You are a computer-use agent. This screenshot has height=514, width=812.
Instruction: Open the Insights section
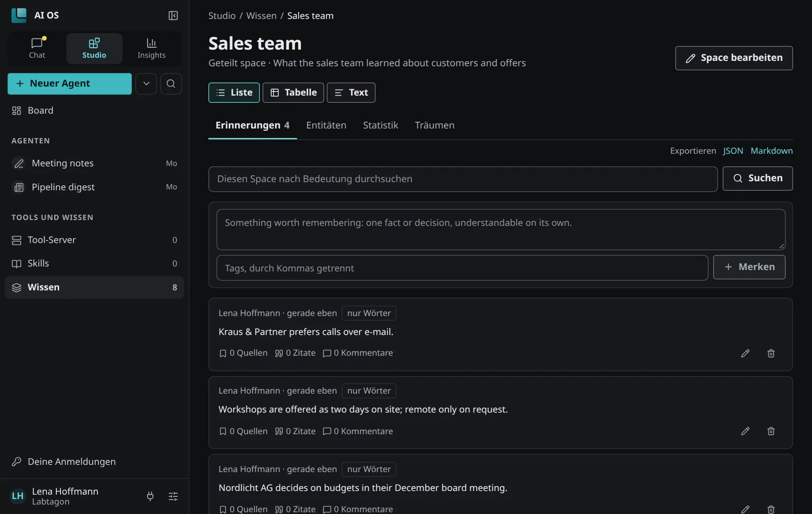152,48
